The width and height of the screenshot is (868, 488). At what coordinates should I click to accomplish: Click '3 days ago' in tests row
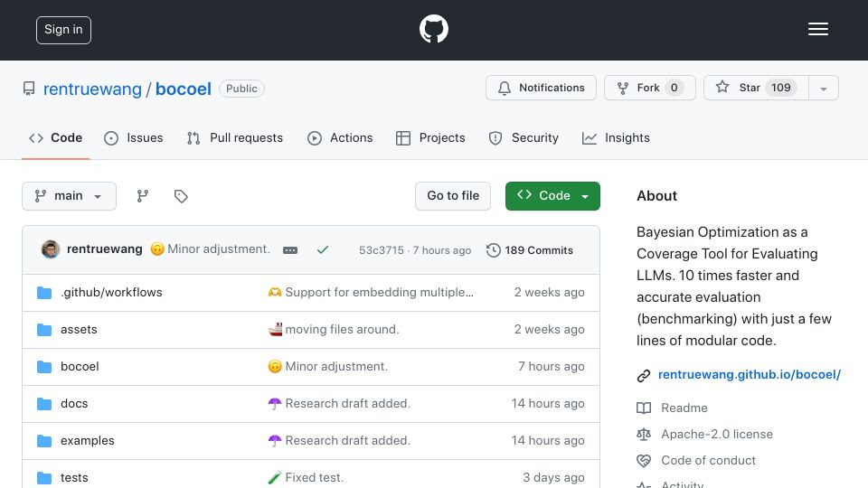[x=553, y=477]
